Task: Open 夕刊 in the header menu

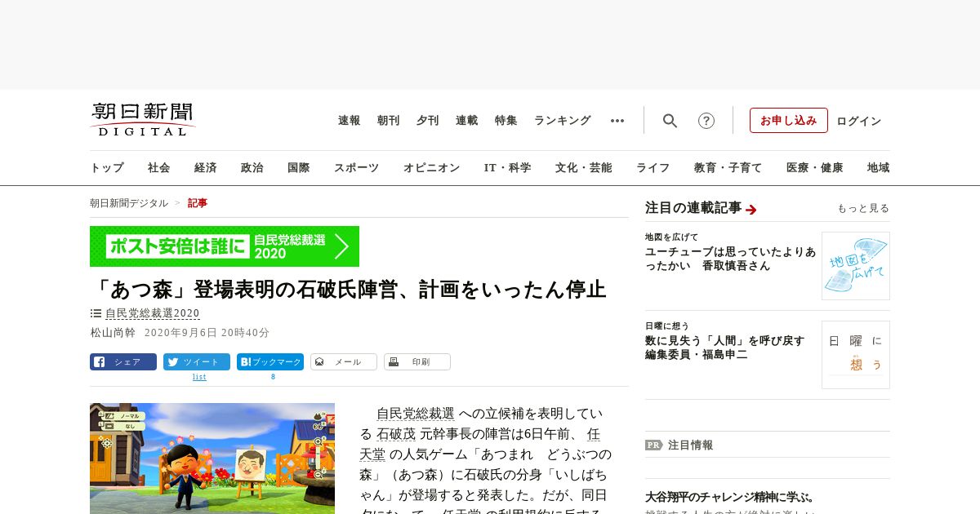Action: pos(428,121)
